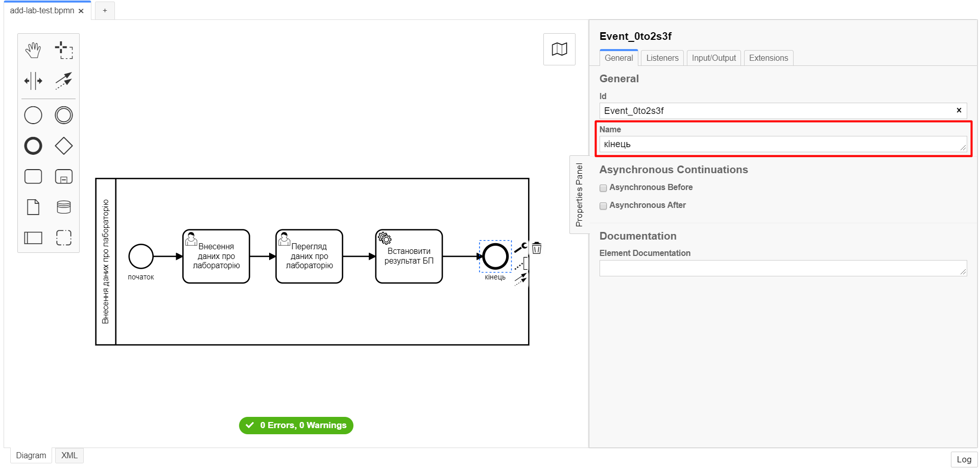Enable the Asynchronous After checkbox
Image resolution: width=980 pixels, height=470 pixels.
point(603,206)
